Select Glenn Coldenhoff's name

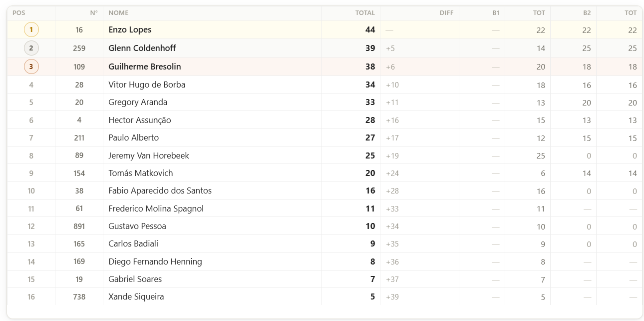pyautogui.click(x=142, y=48)
